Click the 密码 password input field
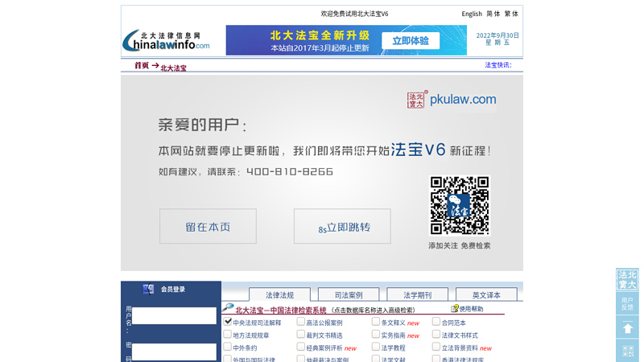This screenshot has height=362, width=644. point(174,352)
